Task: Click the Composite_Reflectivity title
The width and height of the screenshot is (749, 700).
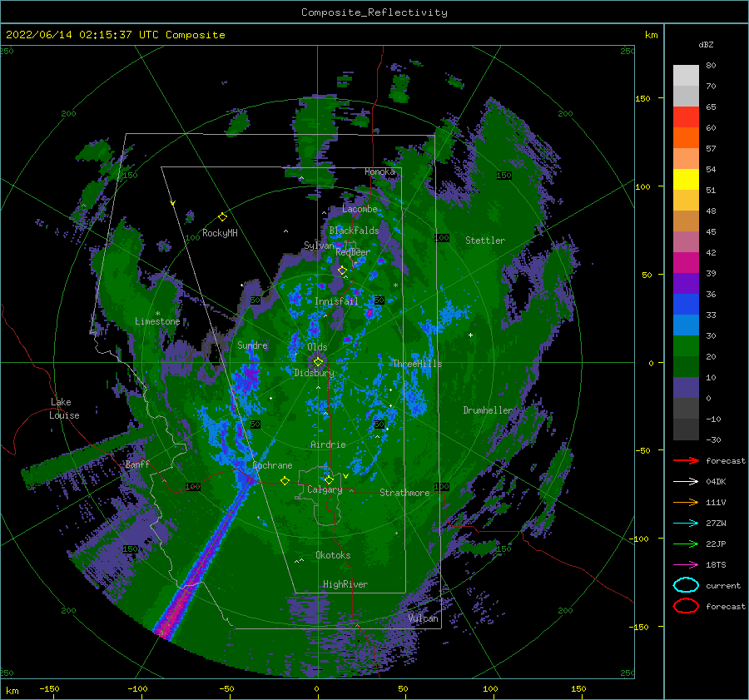Action: point(374,12)
